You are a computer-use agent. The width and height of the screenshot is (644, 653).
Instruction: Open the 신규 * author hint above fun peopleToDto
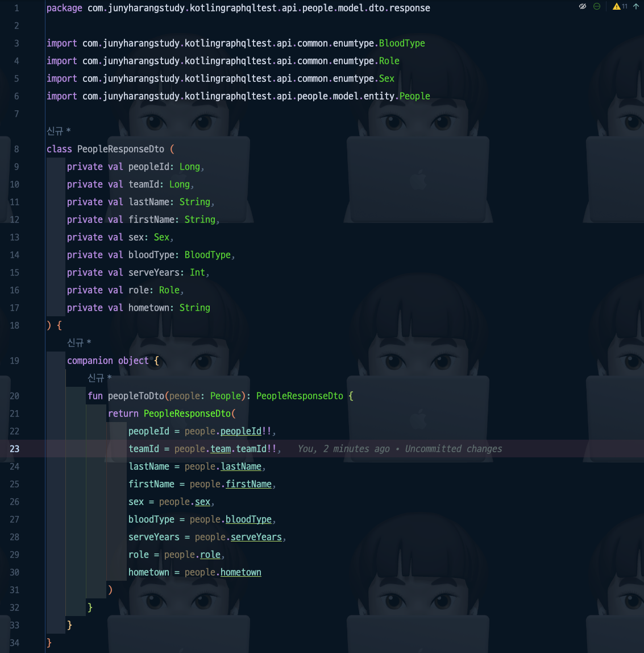(99, 378)
